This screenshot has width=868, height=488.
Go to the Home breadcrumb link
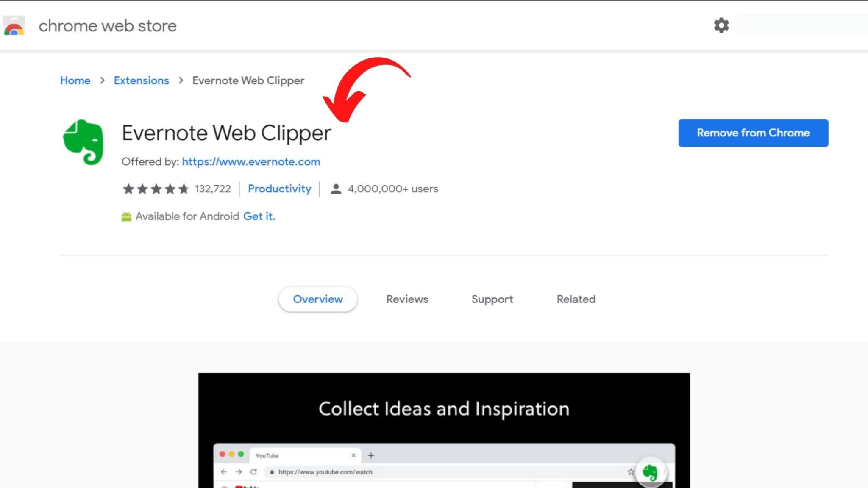click(x=75, y=80)
